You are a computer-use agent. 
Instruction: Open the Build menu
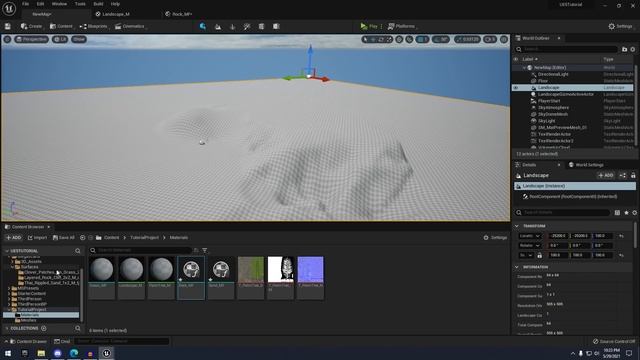coord(98,4)
